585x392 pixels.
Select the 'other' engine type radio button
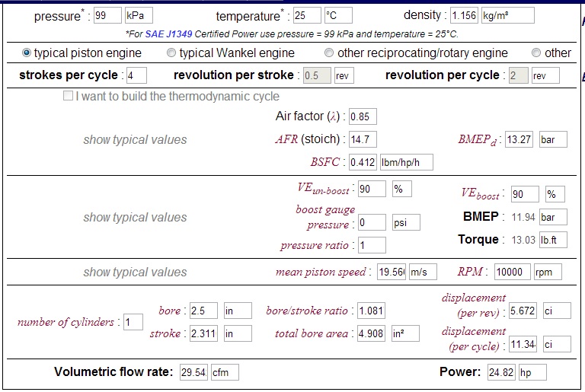click(x=536, y=53)
